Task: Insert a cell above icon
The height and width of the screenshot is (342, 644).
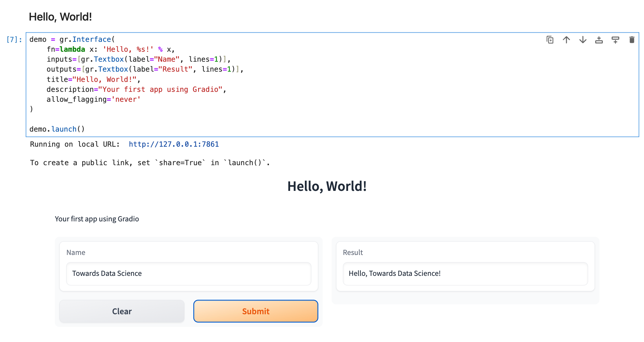Action: click(x=599, y=40)
